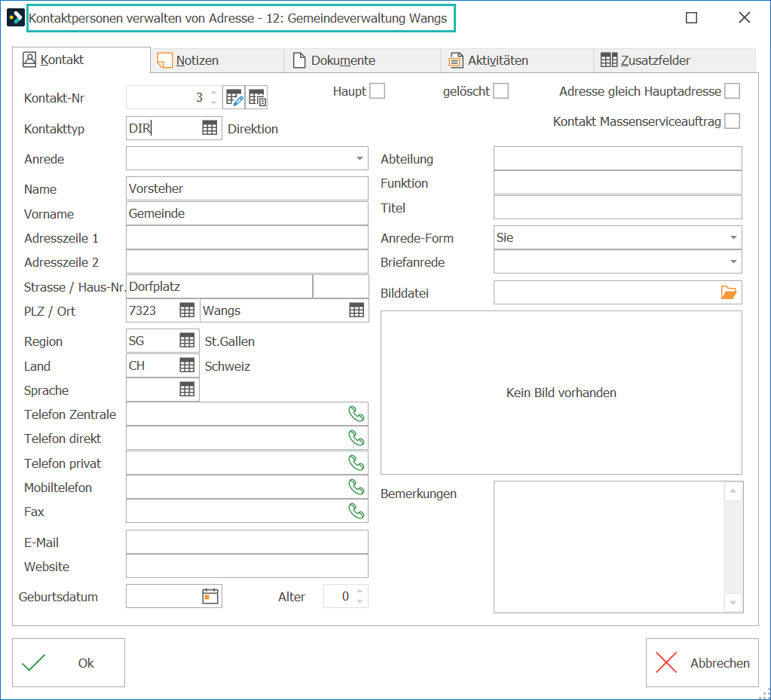771x700 pixels.
Task: Open the Sprache lookup table icon
Action: tap(187, 390)
